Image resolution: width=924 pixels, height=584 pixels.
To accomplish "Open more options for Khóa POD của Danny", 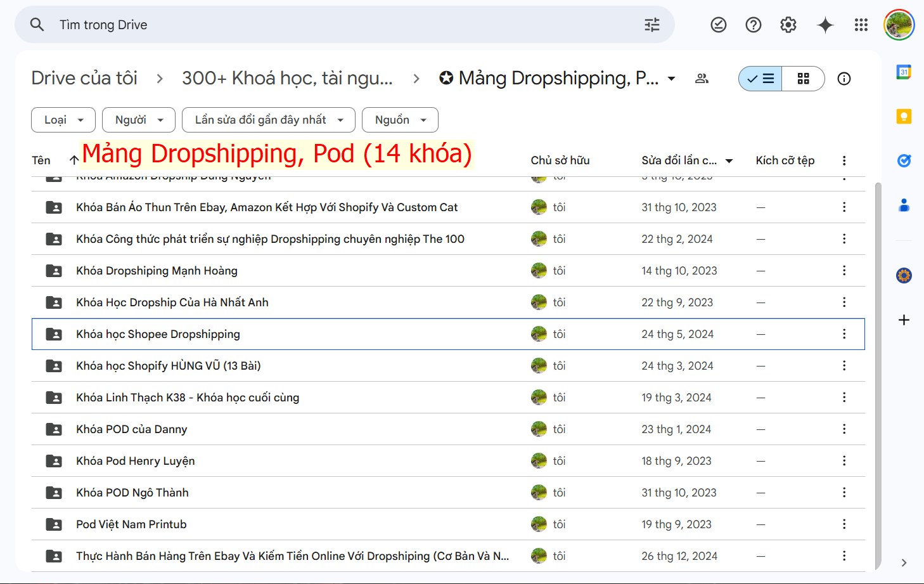I will pyautogui.click(x=844, y=429).
